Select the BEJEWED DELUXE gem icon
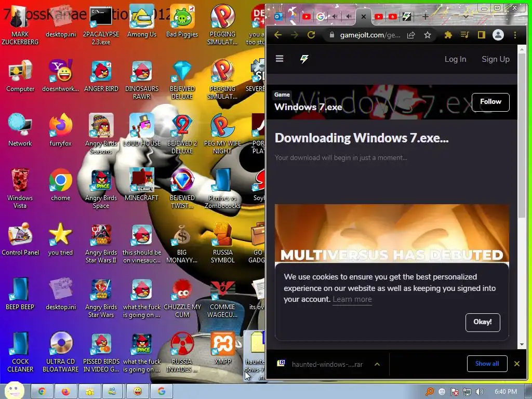Viewport: 532px width, 399px height. point(182,79)
